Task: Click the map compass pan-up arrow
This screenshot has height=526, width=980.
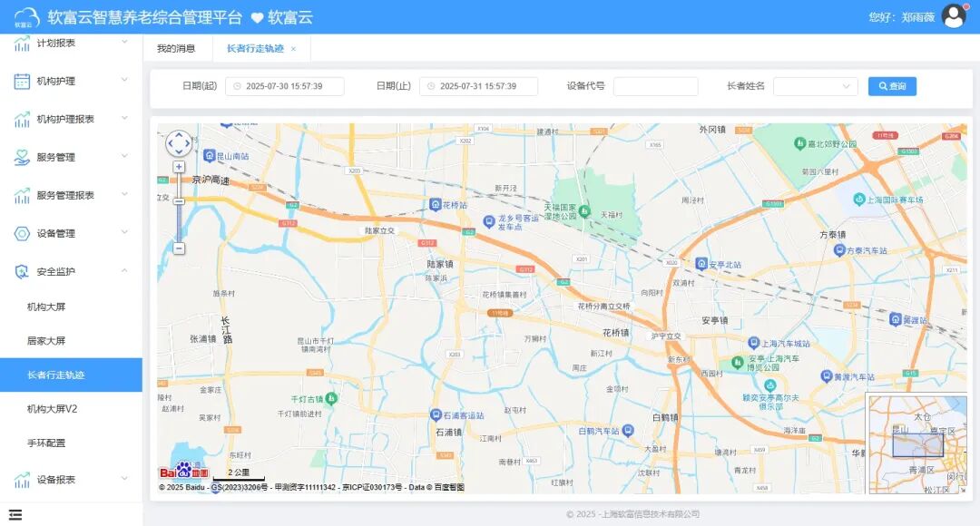Action: pos(179,133)
